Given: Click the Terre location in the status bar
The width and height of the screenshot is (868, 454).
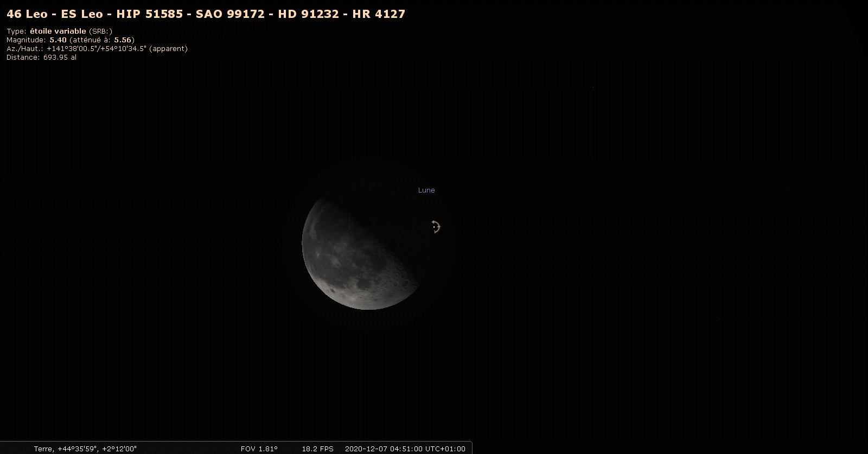Looking at the screenshot, I should (x=43, y=449).
